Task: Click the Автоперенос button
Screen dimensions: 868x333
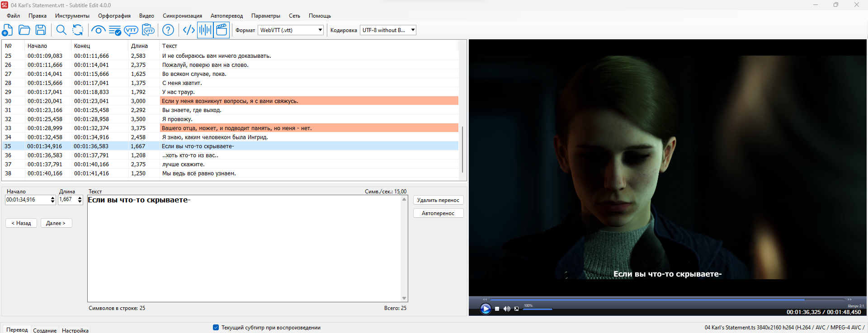Action: coord(438,213)
